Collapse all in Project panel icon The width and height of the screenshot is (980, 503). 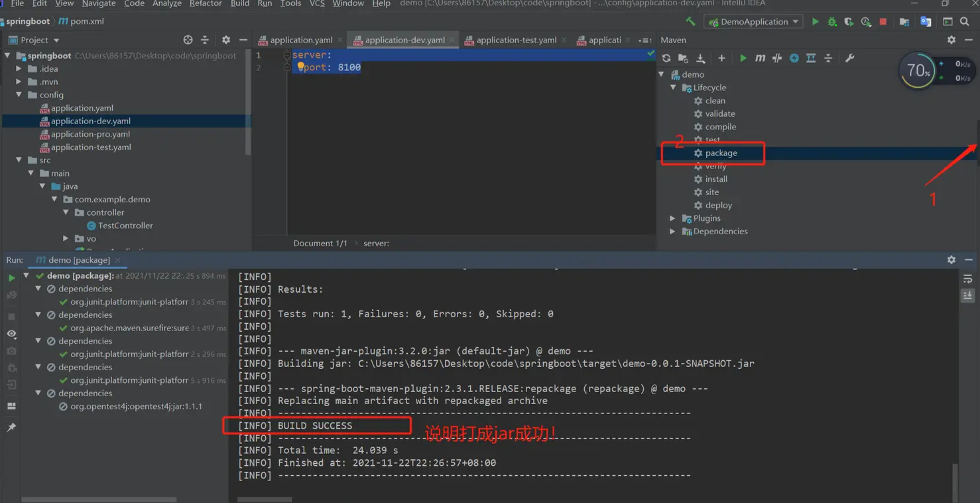204,40
